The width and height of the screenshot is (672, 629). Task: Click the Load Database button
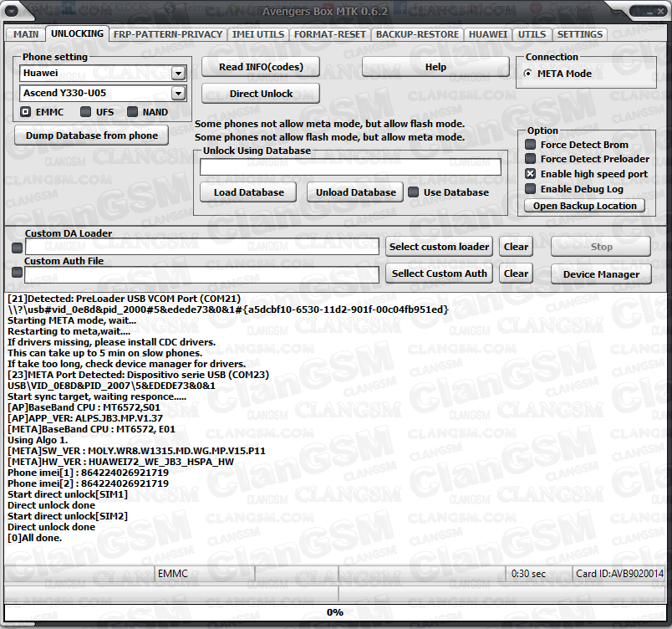tap(248, 192)
